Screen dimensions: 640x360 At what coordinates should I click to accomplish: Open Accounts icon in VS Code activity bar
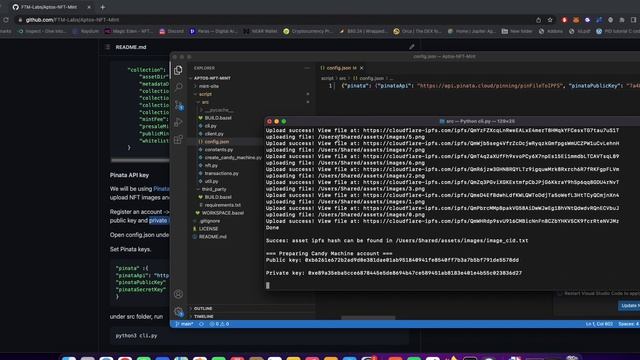pyautogui.click(x=178, y=294)
